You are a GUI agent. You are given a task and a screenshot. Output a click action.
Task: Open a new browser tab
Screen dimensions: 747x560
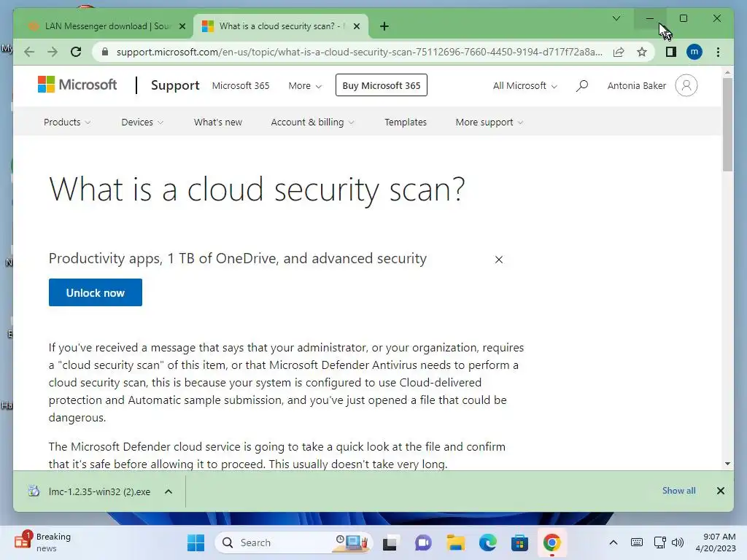384,26
